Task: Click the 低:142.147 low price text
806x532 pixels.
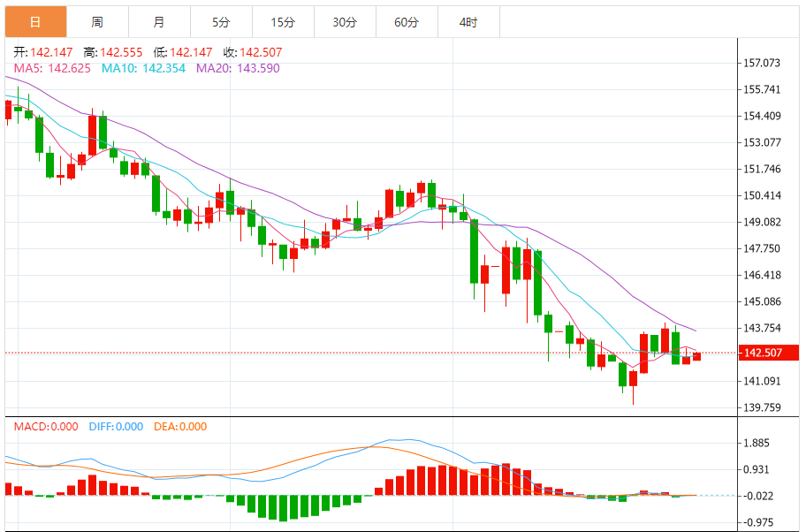Action: pos(183,52)
